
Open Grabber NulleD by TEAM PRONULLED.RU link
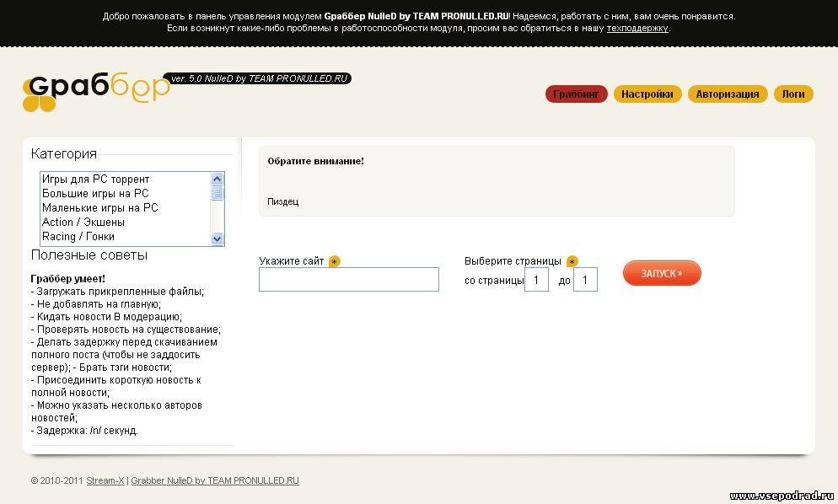(215, 480)
